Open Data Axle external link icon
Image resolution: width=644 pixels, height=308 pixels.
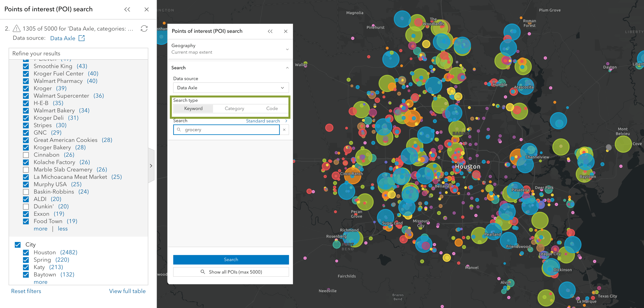click(x=82, y=38)
